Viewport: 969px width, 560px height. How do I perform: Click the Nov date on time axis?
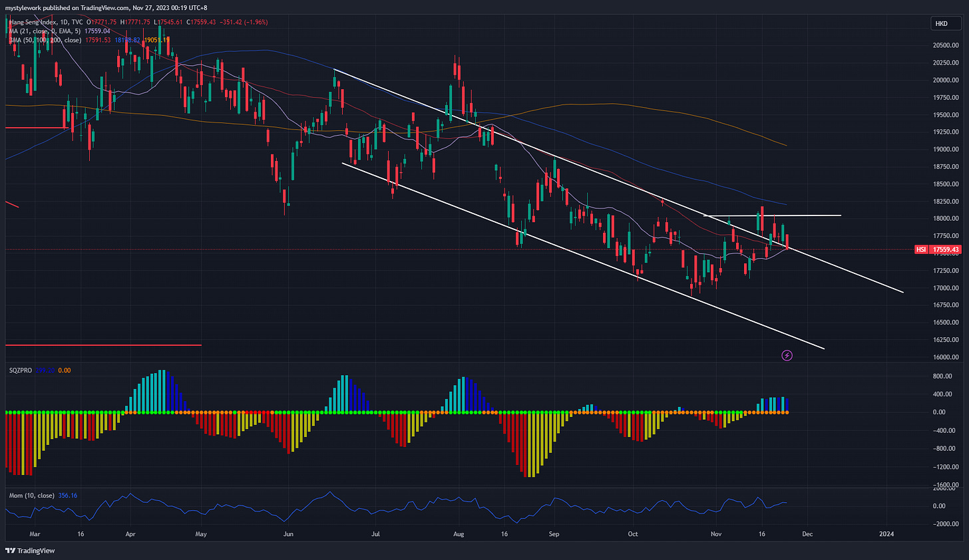coord(716,533)
